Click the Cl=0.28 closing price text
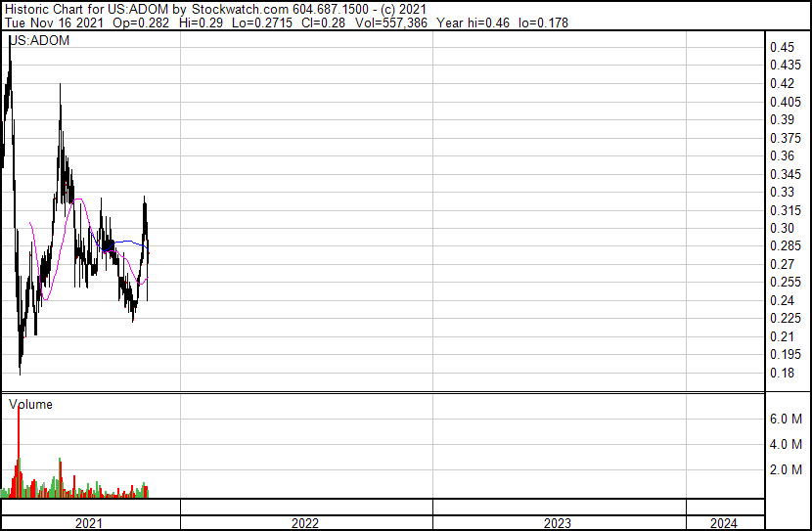Viewport: 812px width, 531px height. pos(324,22)
